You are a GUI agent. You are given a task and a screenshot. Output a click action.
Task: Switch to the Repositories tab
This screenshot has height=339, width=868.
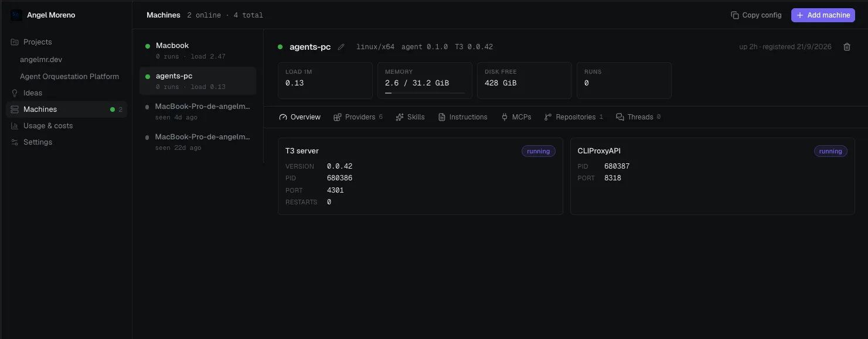574,117
